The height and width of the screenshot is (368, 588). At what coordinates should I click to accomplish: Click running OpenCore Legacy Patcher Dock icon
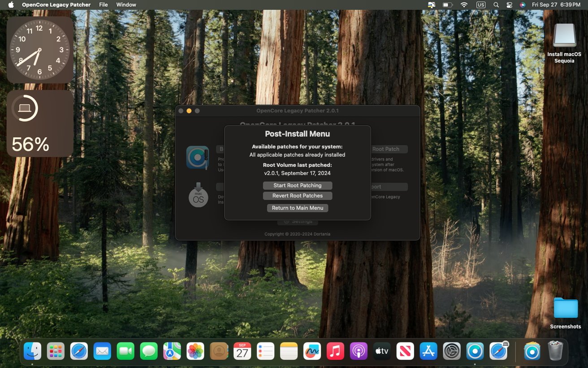[x=475, y=351]
